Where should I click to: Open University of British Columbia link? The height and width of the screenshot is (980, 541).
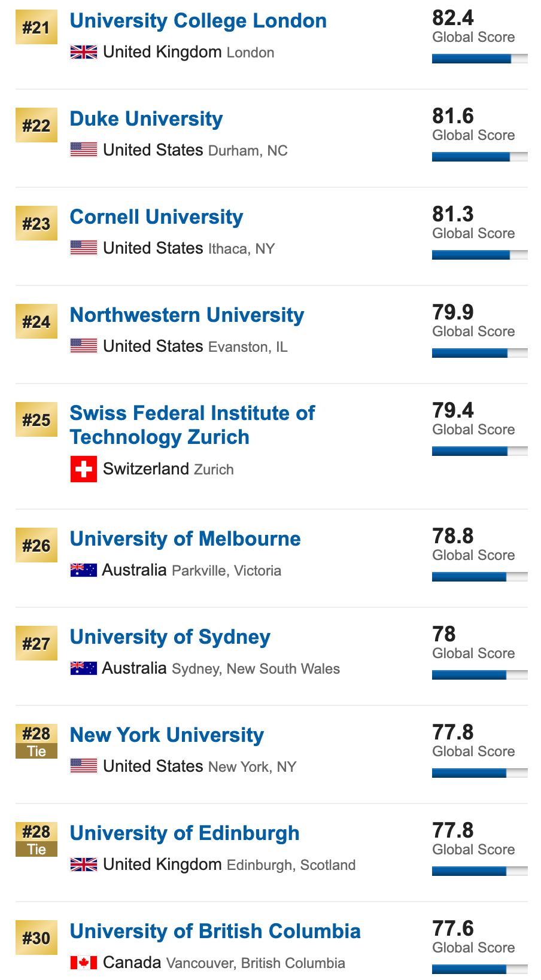(215, 932)
